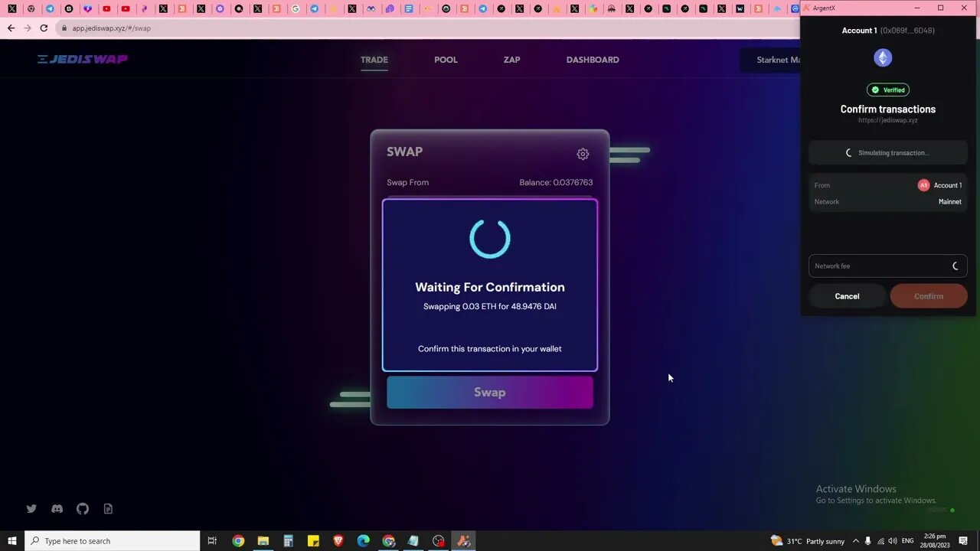
Task: Open Task View on taskbar
Action: point(212,541)
